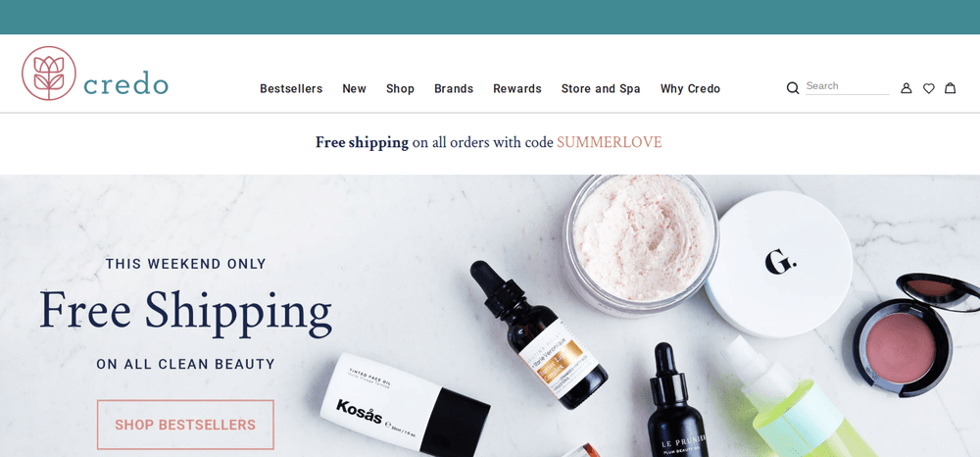The height and width of the screenshot is (457, 980).
Task: Click the credo wordmark text
Action: (x=125, y=83)
